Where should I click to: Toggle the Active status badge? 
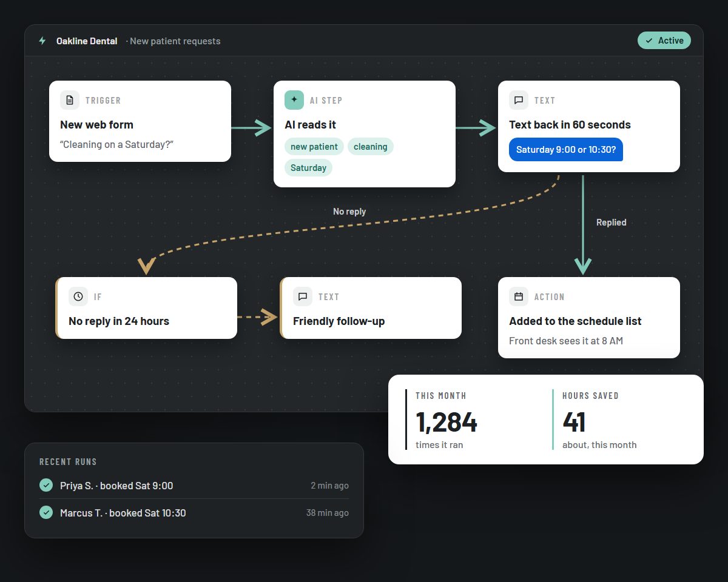coord(664,41)
